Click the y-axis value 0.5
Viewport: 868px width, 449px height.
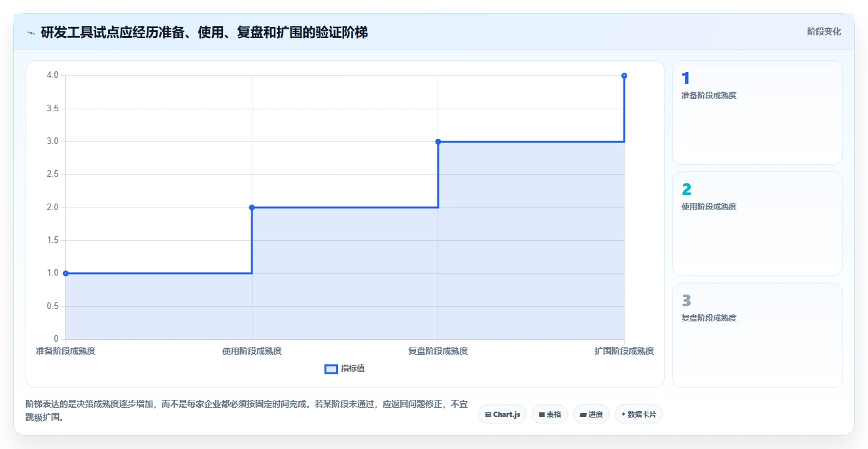(x=52, y=306)
